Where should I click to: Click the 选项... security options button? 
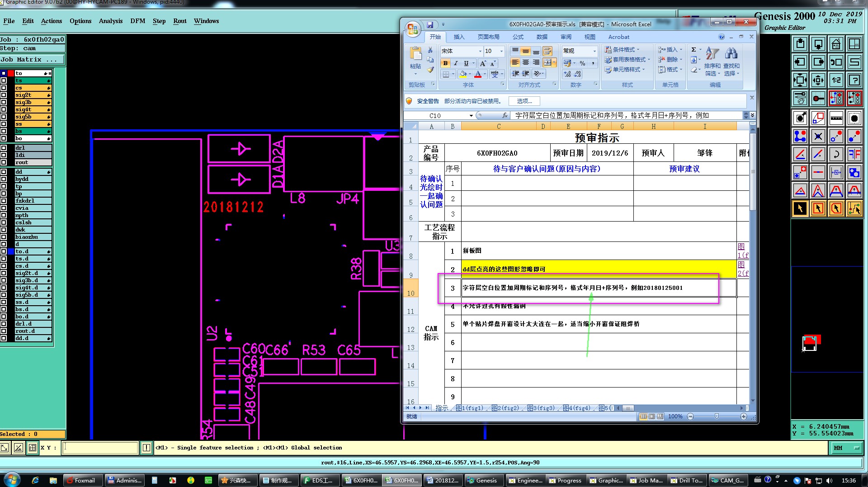(524, 101)
